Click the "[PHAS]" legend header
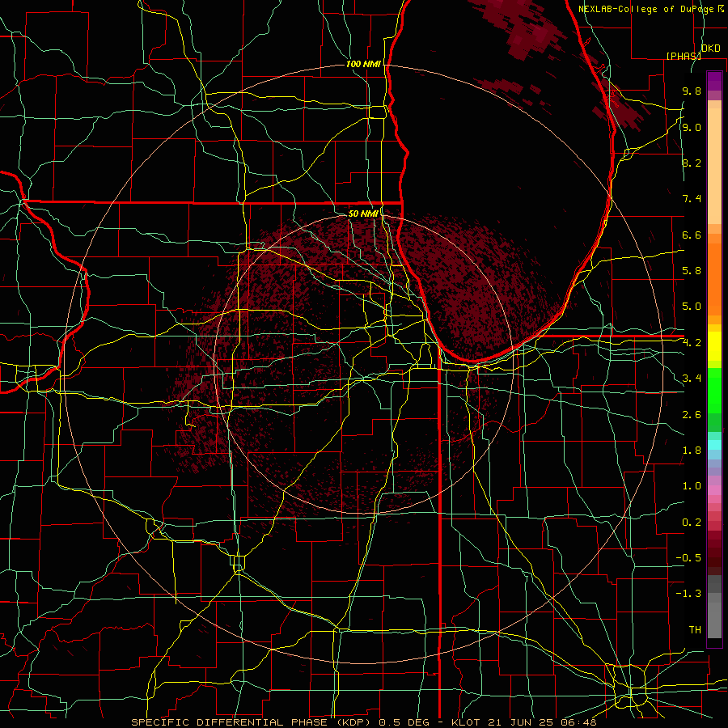Image resolution: width=728 pixels, height=728 pixels. (684, 56)
